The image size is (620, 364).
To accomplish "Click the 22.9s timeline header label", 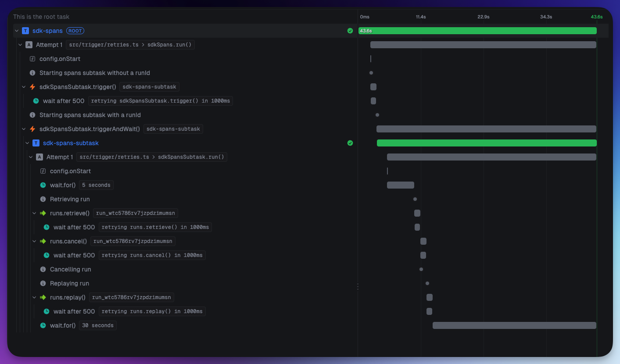I will point(484,17).
